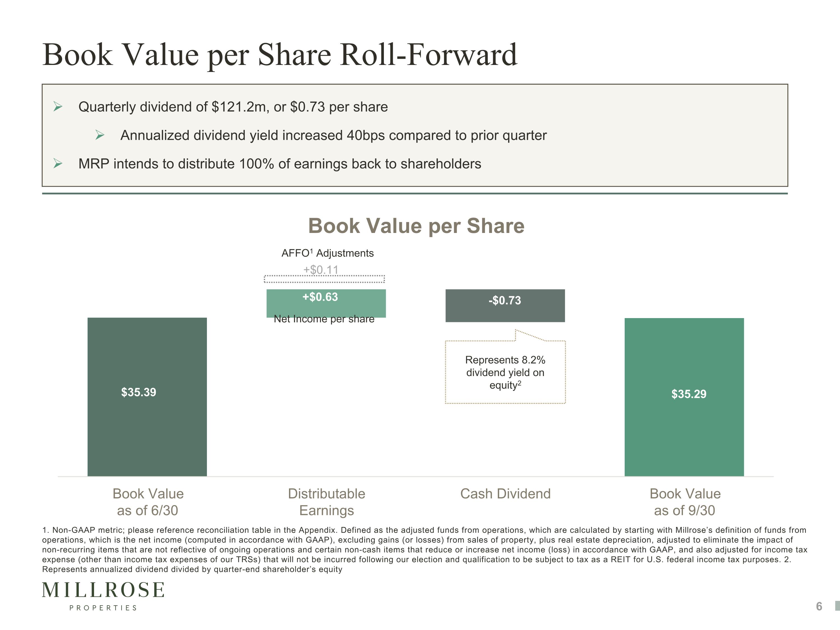Click the Distributable Earnings axis label

[x=326, y=502]
